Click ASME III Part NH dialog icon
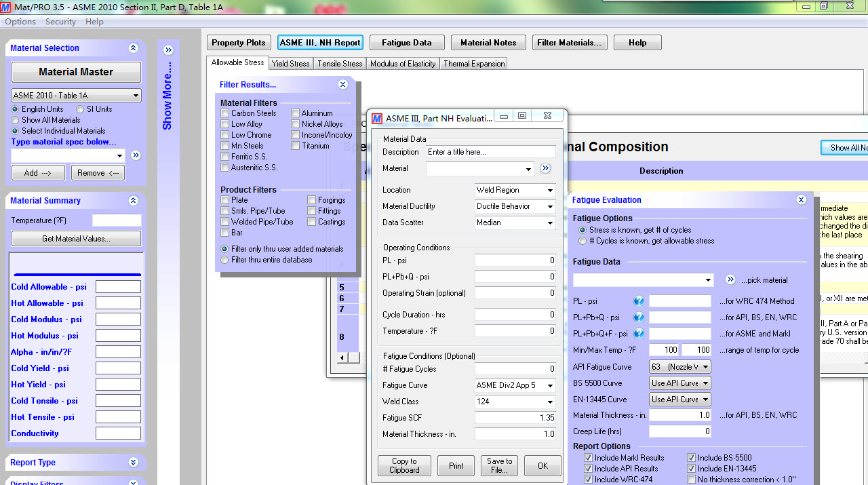868x485 pixels. click(x=377, y=119)
